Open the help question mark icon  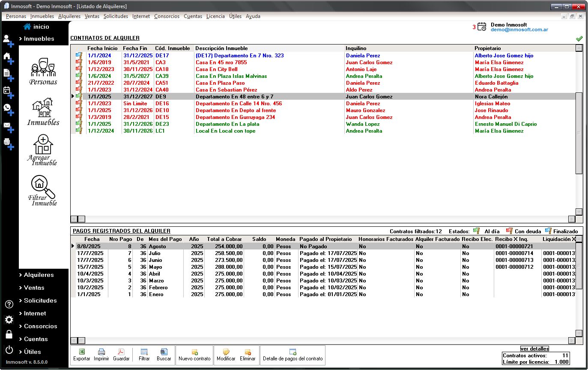tap(9, 304)
